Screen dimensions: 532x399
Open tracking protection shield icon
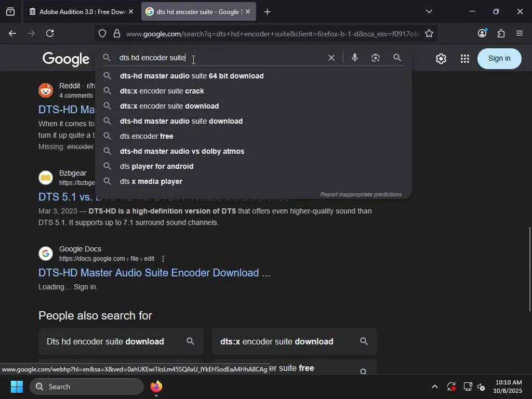click(102, 34)
